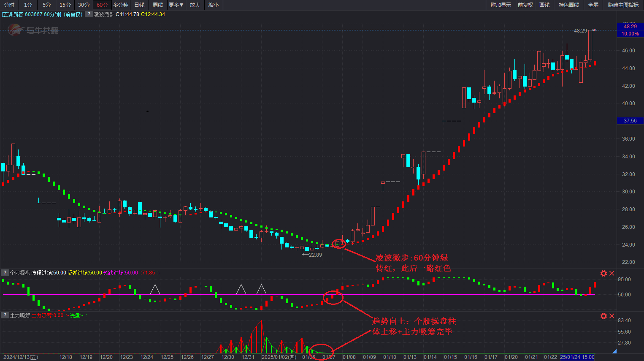Open help icon beside 主力吸筹 indicator
The height and width of the screenshot is (361, 644).
(x=5, y=315)
